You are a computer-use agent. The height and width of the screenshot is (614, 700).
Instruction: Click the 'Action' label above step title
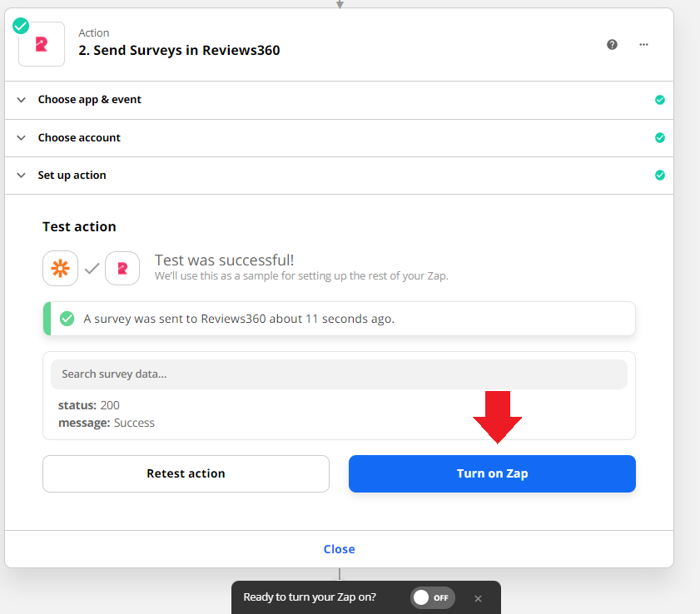[94, 33]
